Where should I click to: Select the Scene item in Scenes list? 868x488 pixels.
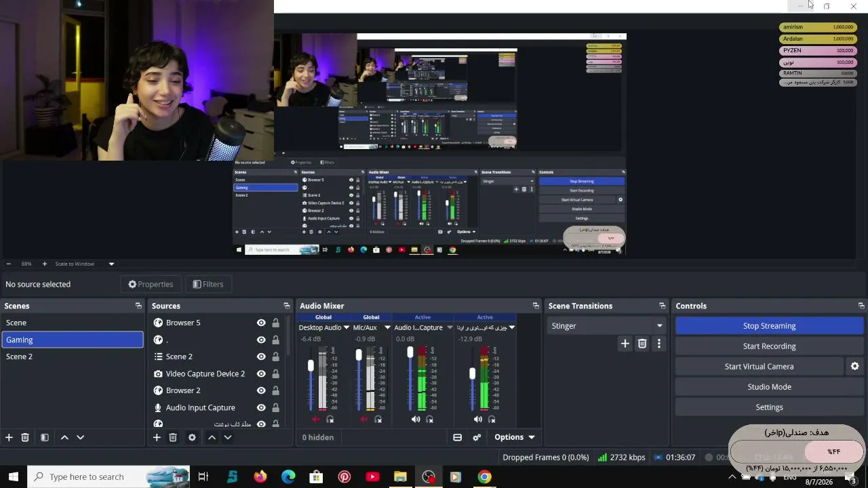[x=73, y=323]
